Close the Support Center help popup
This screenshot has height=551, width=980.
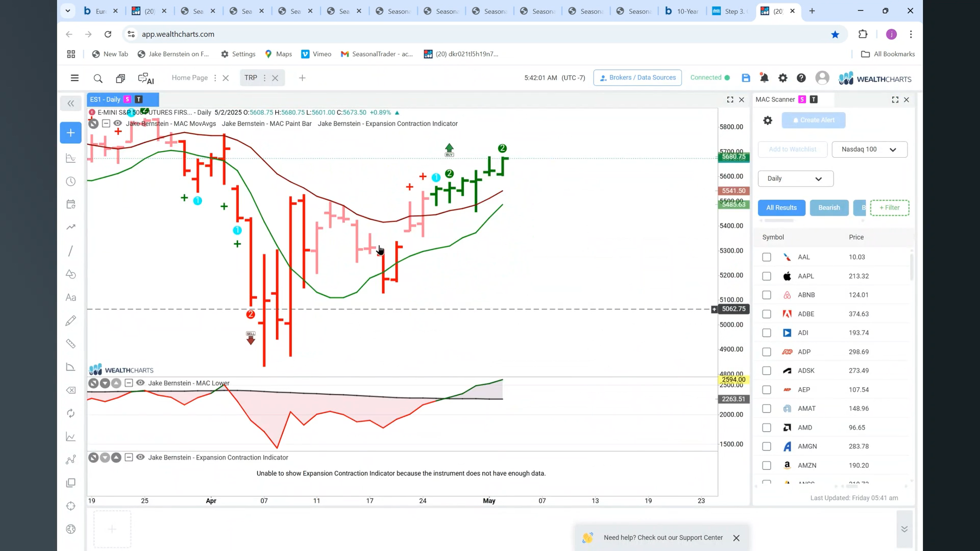(x=736, y=538)
